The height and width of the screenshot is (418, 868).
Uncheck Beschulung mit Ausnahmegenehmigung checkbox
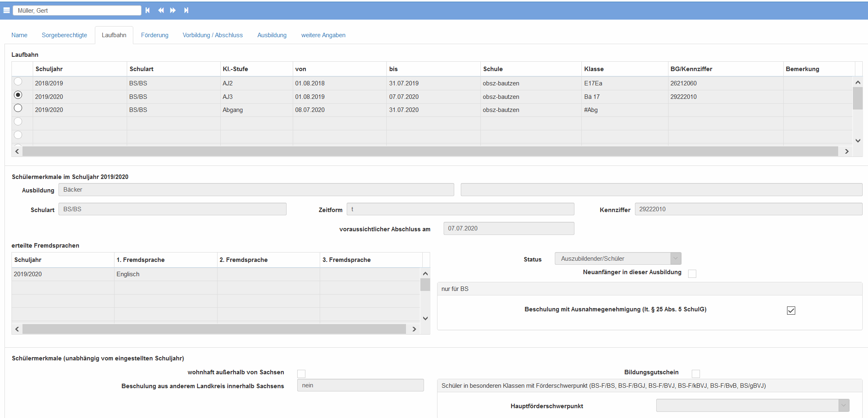[791, 311]
